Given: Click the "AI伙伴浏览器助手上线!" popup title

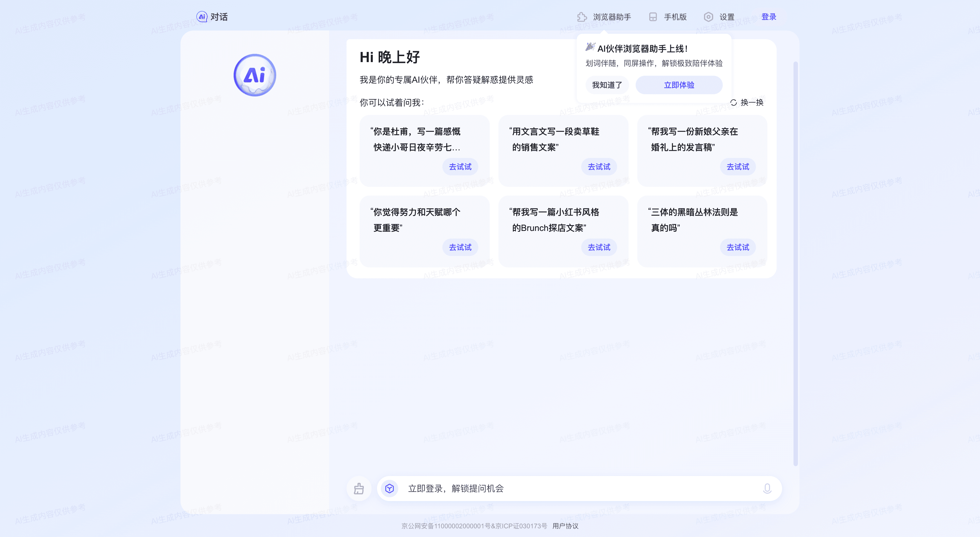Looking at the screenshot, I should [x=642, y=49].
